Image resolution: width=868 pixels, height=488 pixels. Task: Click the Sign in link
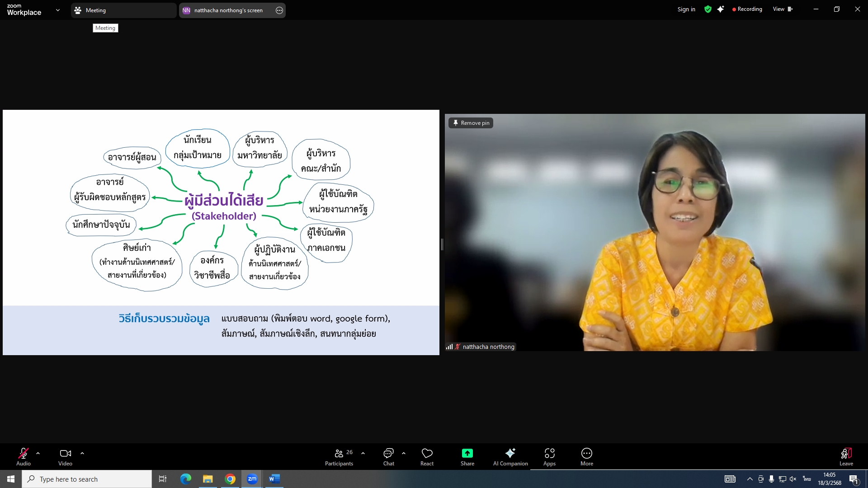(686, 9)
